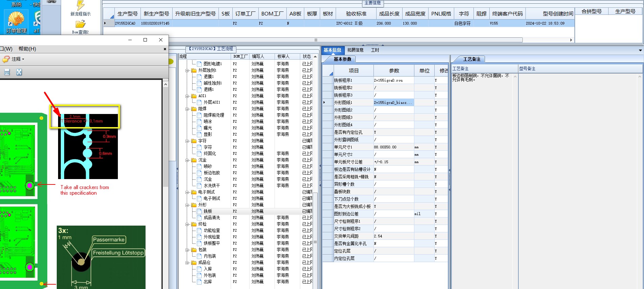The width and height of the screenshot is (644, 289).
Task: Select the 工艺备注 tab
Action: [472, 59]
